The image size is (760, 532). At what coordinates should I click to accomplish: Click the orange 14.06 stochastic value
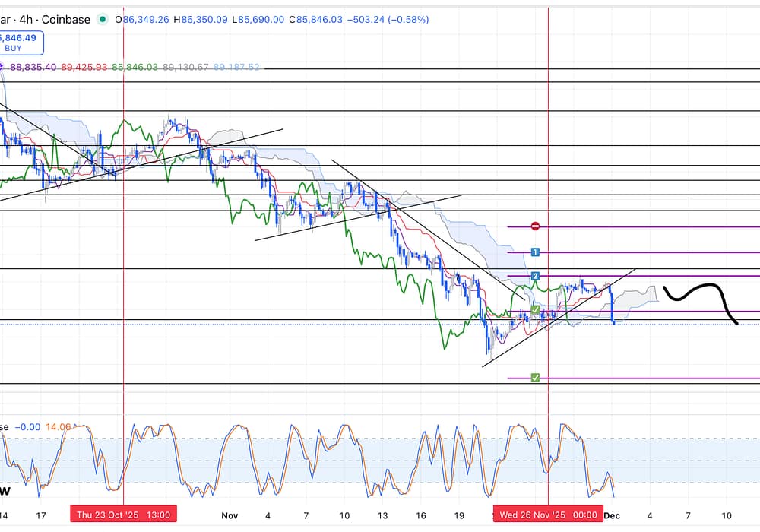click(58, 427)
